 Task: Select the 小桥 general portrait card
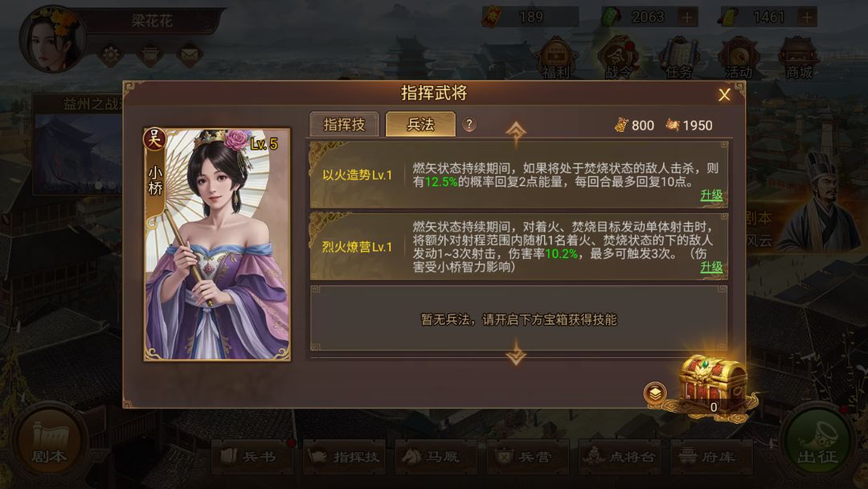pos(218,244)
